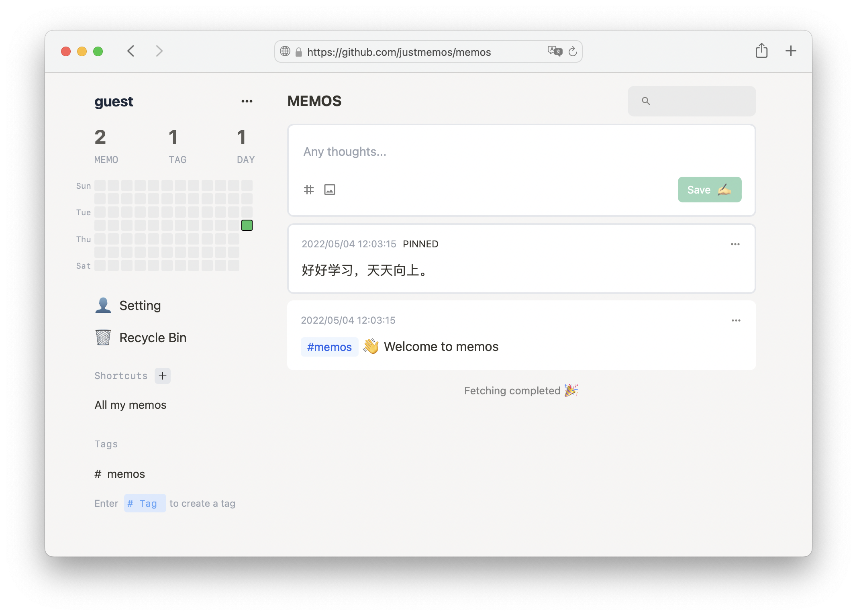Screen dimensions: 857x616
Task: Open the Setting panel
Action: tap(139, 305)
